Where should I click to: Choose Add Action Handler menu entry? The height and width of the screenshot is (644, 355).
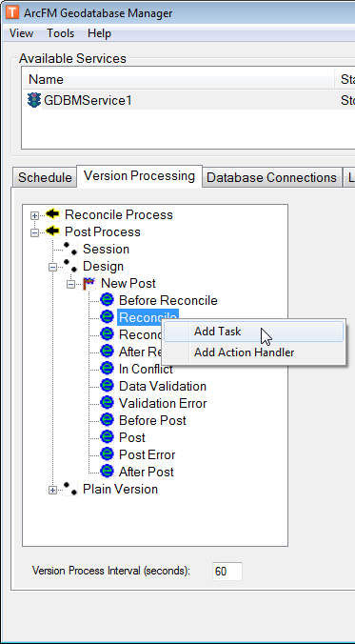tap(253, 352)
